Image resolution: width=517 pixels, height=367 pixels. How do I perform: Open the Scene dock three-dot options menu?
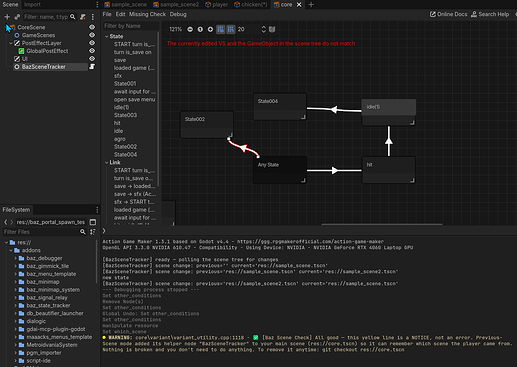pyautogui.click(x=93, y=17)
